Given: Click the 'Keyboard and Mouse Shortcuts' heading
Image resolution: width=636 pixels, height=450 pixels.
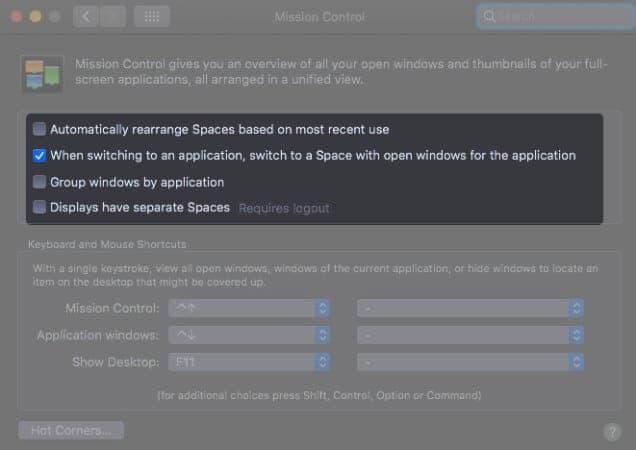Looking at the screenshot, I should (x=107, y=244).
